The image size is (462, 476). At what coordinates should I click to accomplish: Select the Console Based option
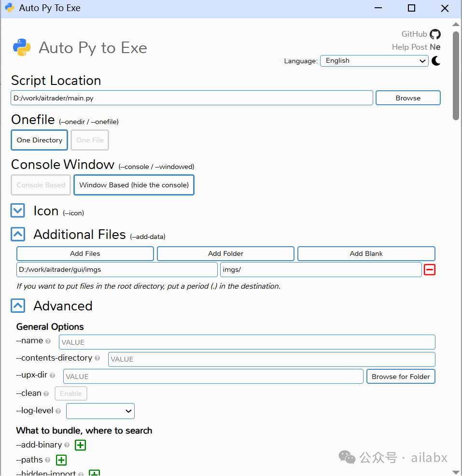41,185
